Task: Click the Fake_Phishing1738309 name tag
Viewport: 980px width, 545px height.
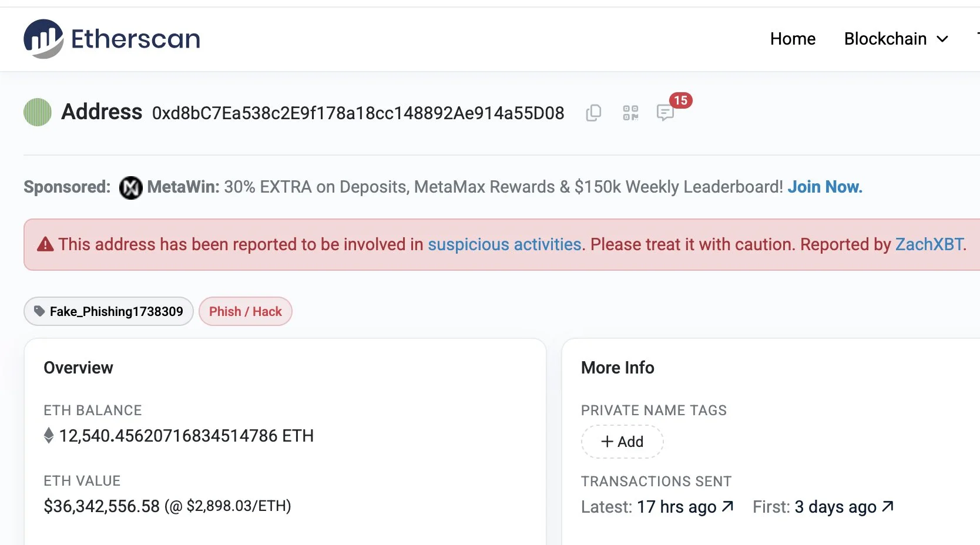Action: 109,311
